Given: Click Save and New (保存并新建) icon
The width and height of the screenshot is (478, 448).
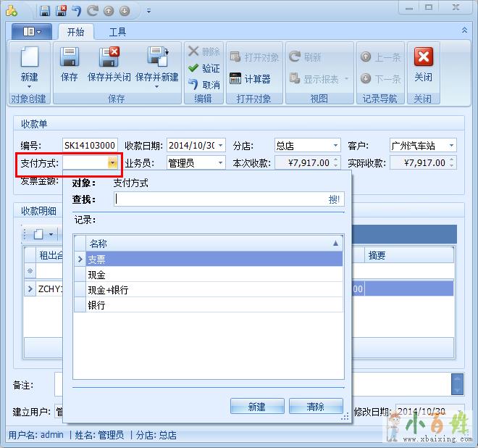Looking at the screenshot, I should (156, 58).
